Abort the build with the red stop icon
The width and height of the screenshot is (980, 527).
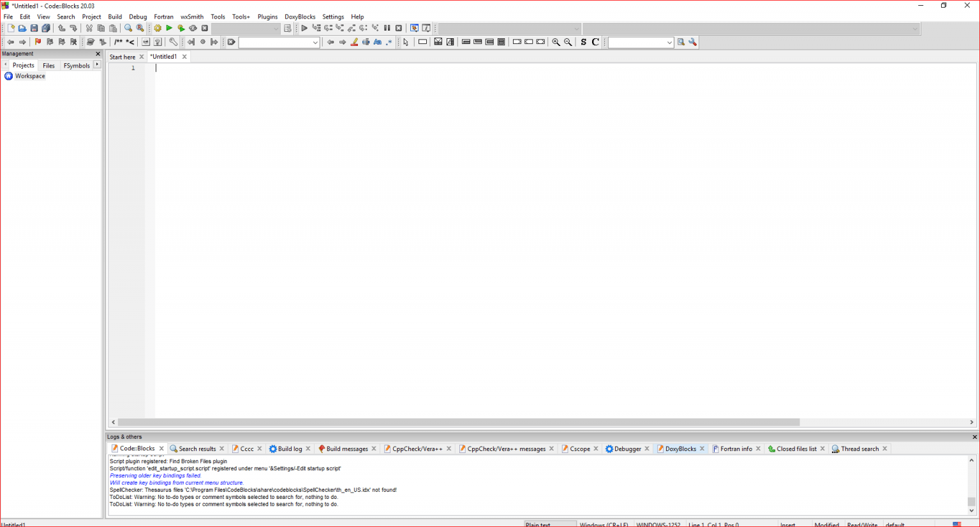click(x=204, y=28)
